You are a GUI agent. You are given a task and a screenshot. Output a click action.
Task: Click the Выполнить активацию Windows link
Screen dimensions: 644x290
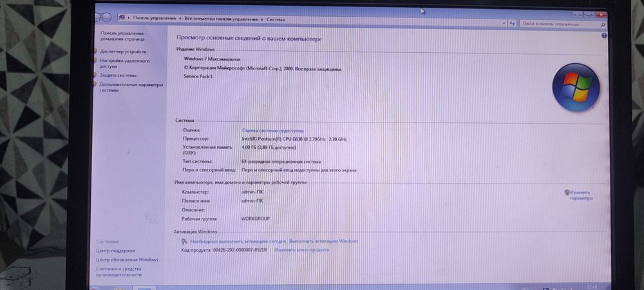[323, 241]
